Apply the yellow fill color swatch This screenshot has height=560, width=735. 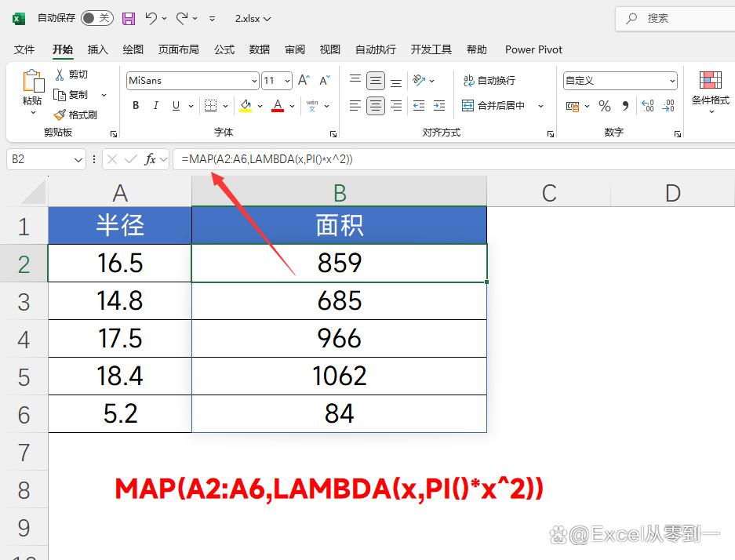(x=246, y=106)
